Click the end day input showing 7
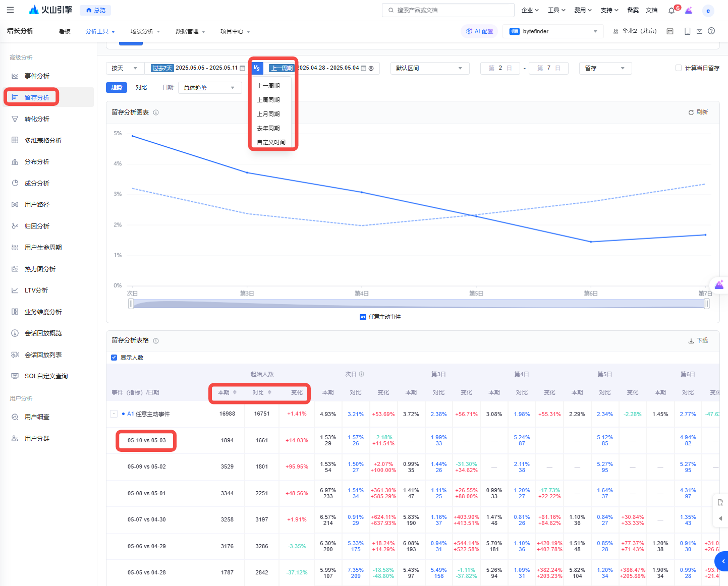Screen dimensions: 728x586 (x=548, y=68)
